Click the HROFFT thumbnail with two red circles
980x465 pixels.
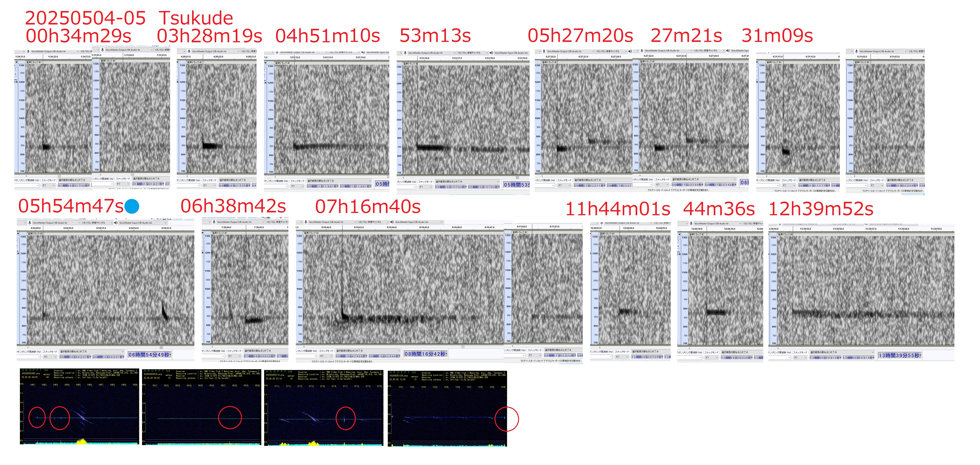(x=79, y=407)
